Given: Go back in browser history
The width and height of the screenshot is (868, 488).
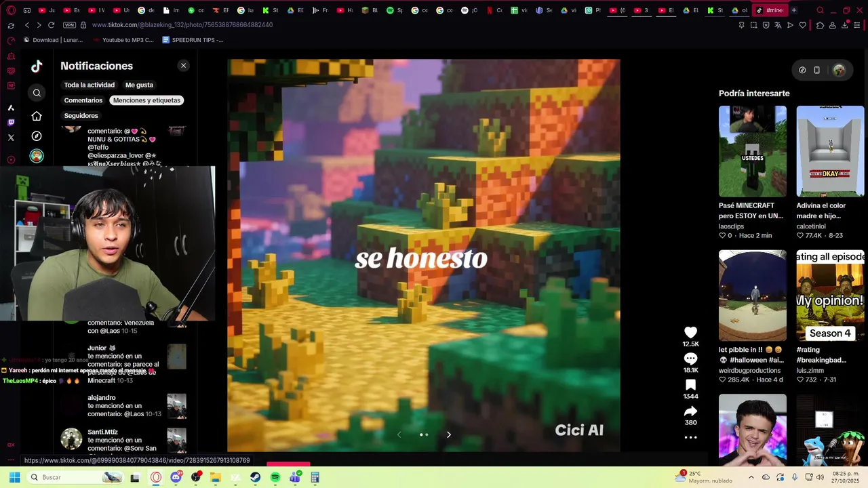Looking at the screenshot, I should coord(27,25).
